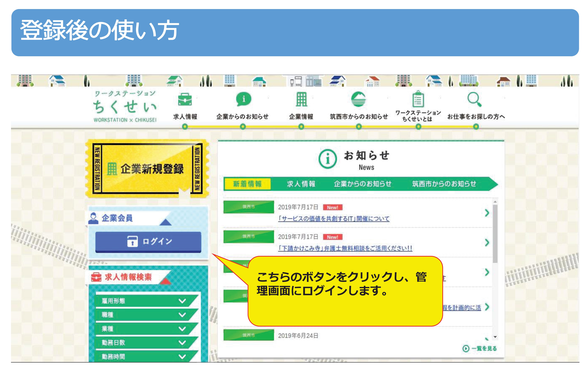
Task: Switch to 筑西市からのお知らせ news tab
Action: pyautogui.click(x=444, y=184)
